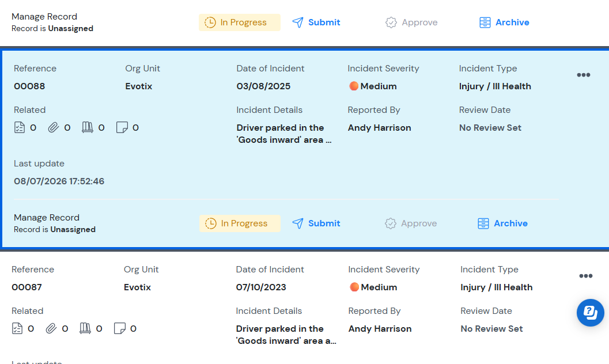Image resolution: width=609 pixels, height=364 pixels.
Task: Click the sticky note icon for record 00087
Action: coord(120,328)
